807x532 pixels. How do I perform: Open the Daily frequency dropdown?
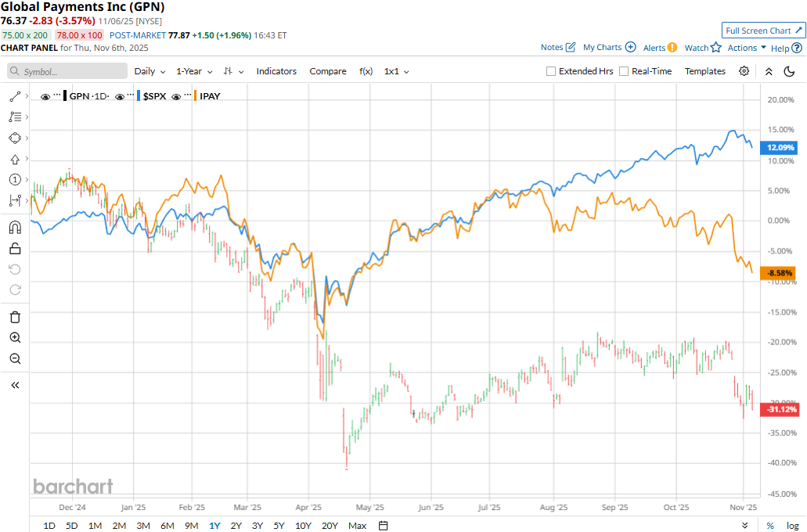coord(150,71)
